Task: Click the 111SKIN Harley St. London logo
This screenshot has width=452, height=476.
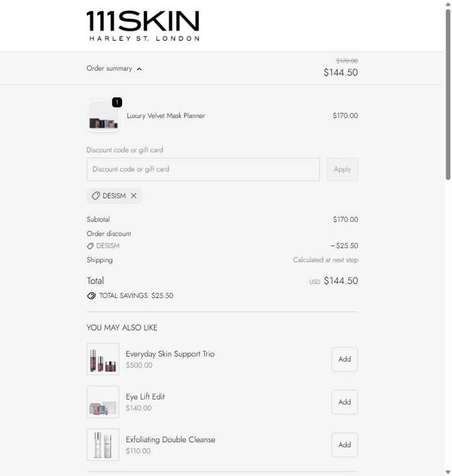Action: [143, 26]
